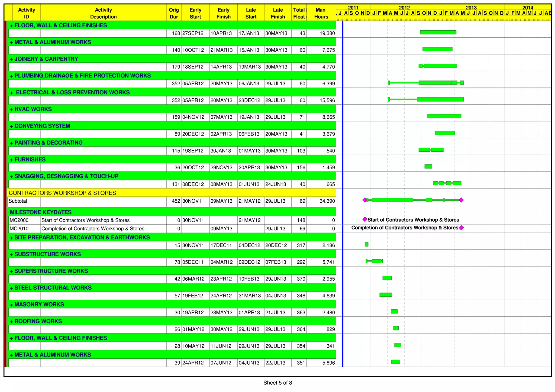This screenshot has width=555, height=392.
Task: Click the 2013 year label in timescale
Action: click(471, 8)
